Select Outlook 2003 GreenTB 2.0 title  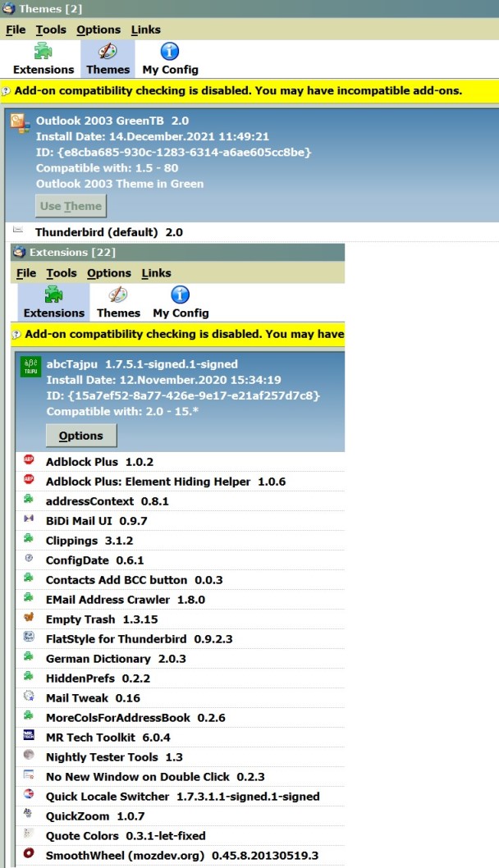(x=112, y=121)
